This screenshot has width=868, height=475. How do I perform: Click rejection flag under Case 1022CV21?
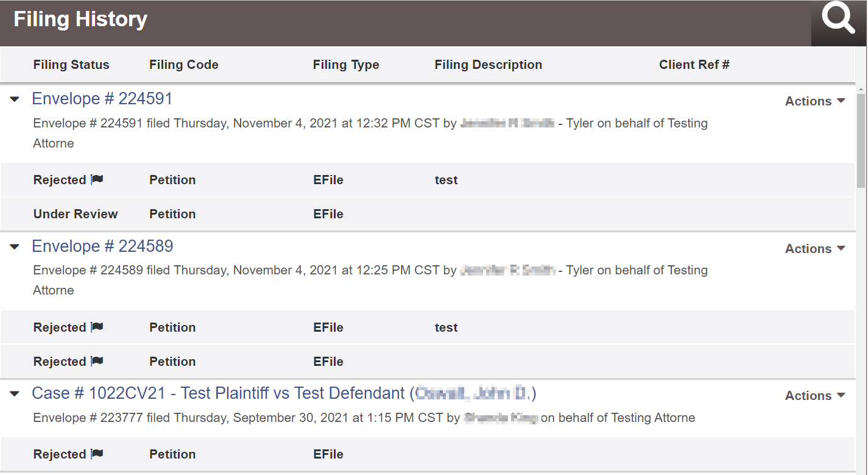(x=97, y=454)
